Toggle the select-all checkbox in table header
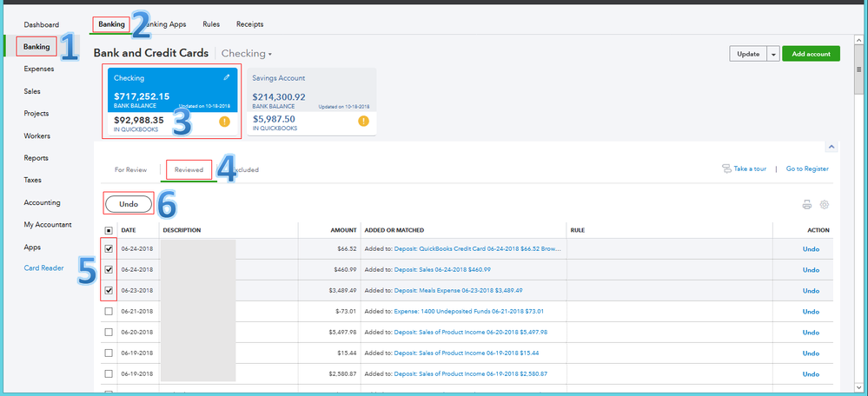This screenshot has width=868, height=396. point(108,230)
